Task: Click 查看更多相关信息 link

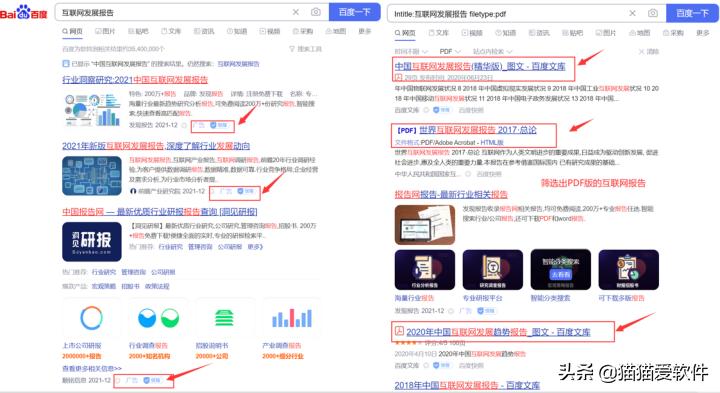Action: (92, 368)
